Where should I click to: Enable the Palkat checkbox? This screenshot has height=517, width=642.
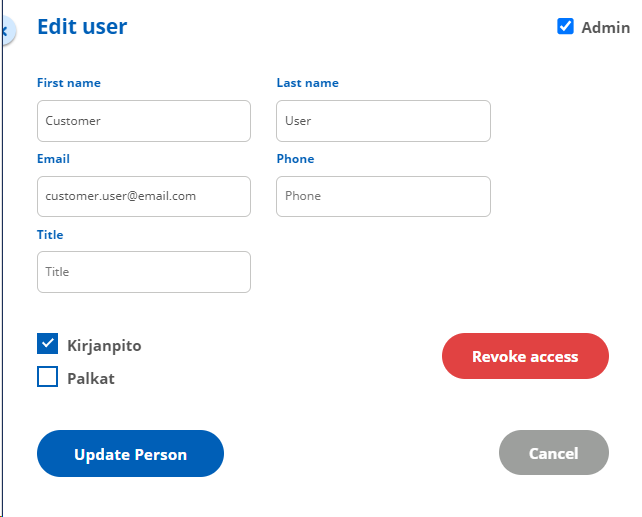(47, 376)
